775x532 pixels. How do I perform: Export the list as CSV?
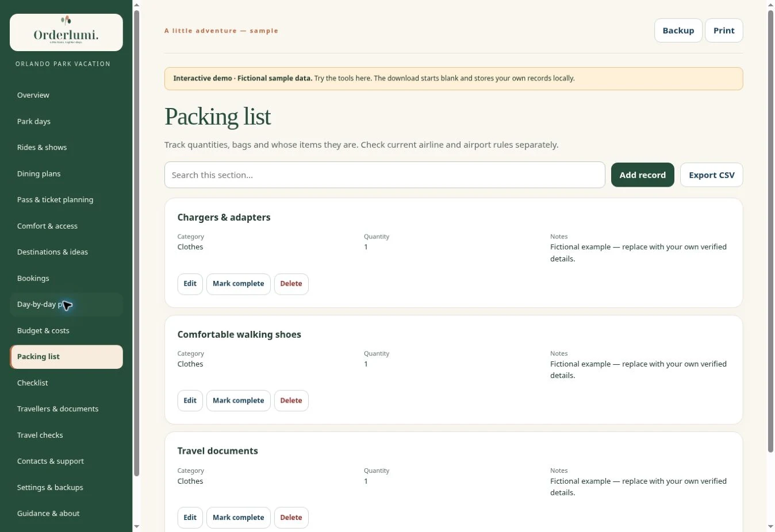(712, 175)
